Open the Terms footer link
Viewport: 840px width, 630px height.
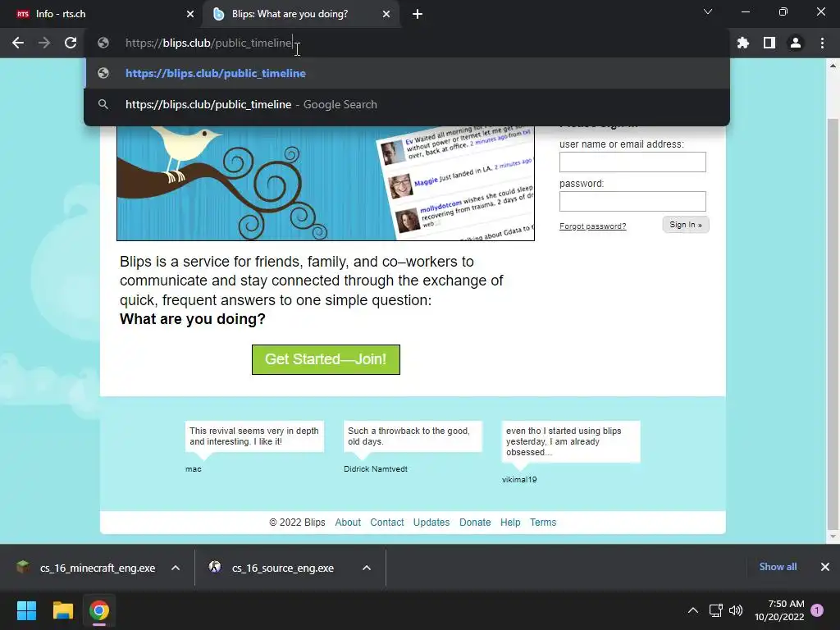pyautogui.click(x=543, y=523)
